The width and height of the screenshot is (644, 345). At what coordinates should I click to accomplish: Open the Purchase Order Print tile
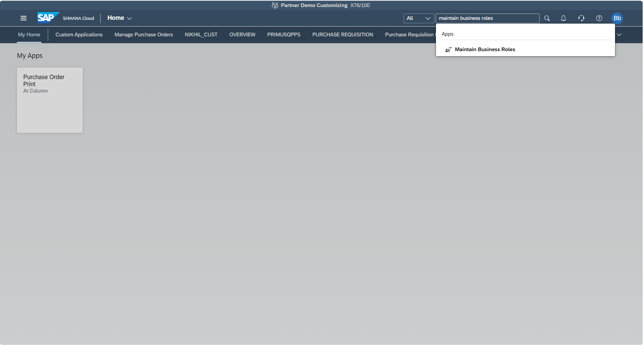(50, 100)
